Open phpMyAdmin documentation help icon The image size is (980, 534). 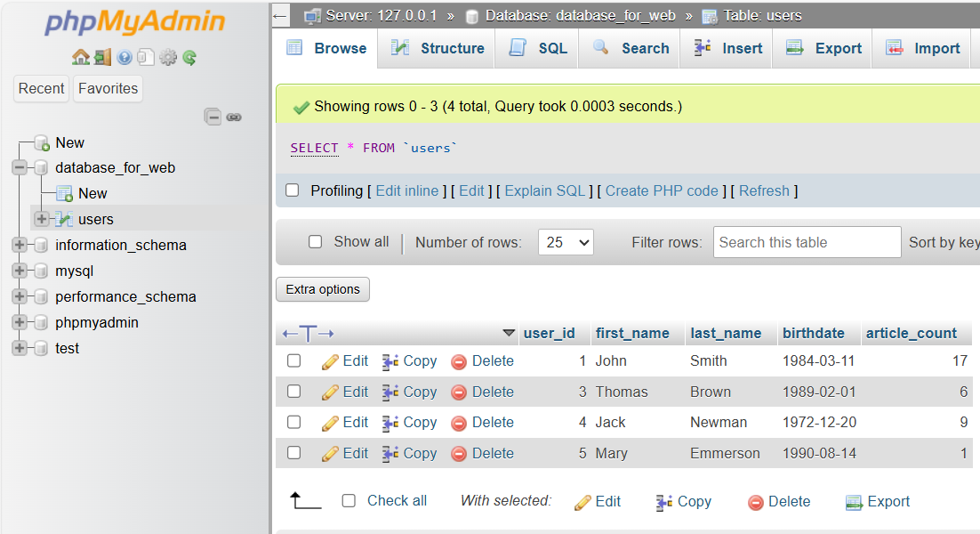click(x=125, y=58)
